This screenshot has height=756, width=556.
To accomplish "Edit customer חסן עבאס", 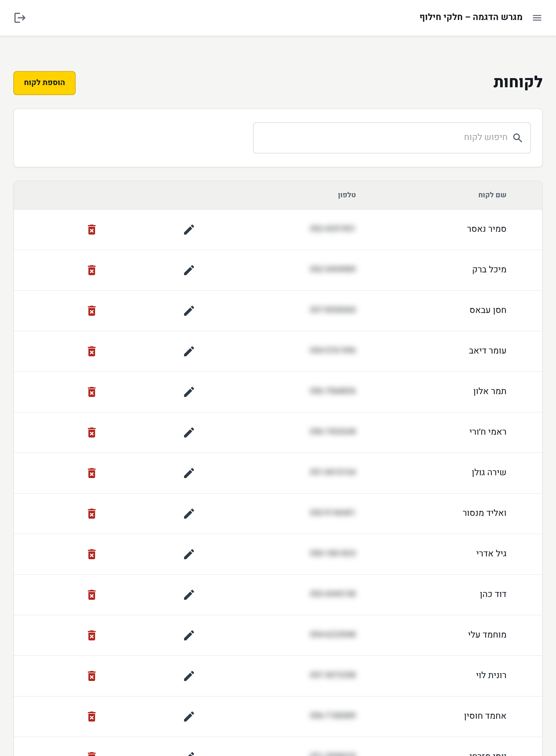I will (189, 311).
